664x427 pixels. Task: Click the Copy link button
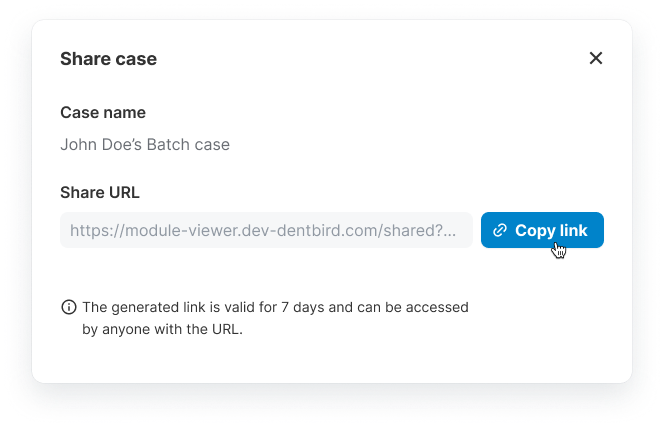[542, 230]
